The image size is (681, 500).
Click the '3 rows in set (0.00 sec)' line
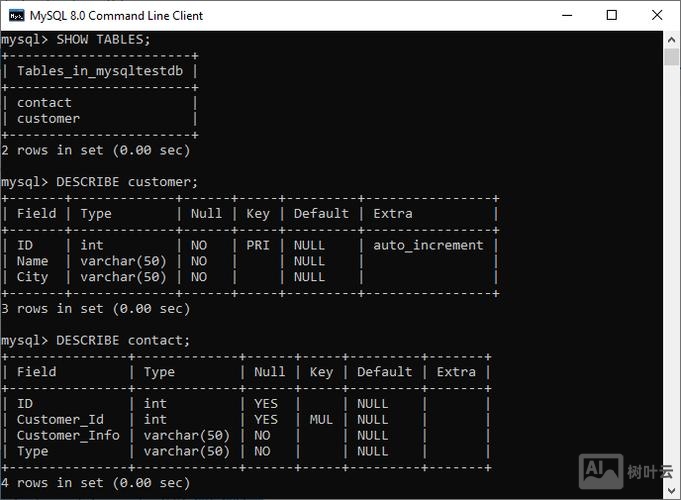[96, 309]
